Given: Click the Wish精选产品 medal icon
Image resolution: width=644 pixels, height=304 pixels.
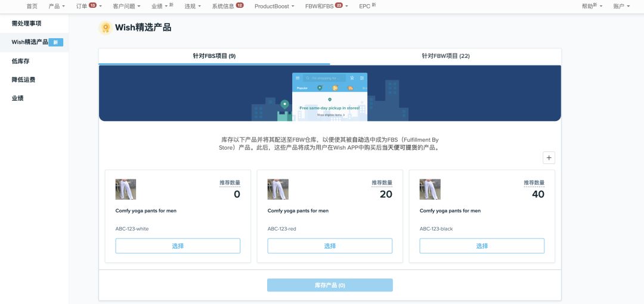Looking at the screenshot, I should [x=106, y=28].
